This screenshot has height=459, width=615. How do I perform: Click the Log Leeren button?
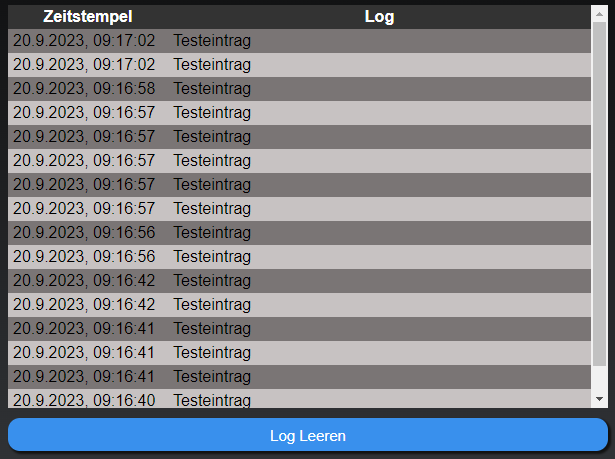coord(307,436)
